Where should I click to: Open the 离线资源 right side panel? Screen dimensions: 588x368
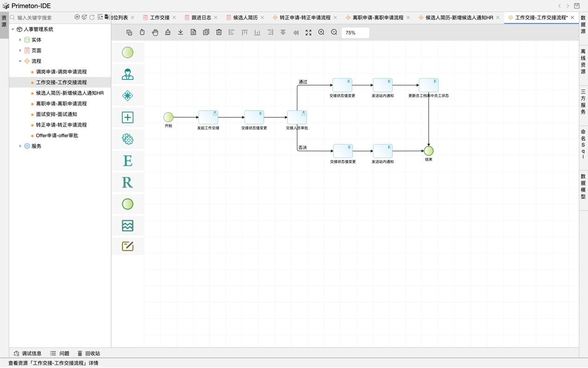click(x=583, y=62)
